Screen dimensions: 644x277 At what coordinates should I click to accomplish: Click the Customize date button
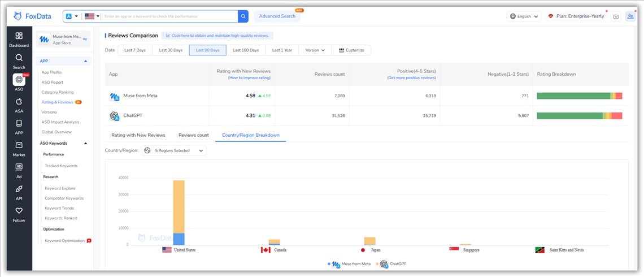(x=351, y=50)
